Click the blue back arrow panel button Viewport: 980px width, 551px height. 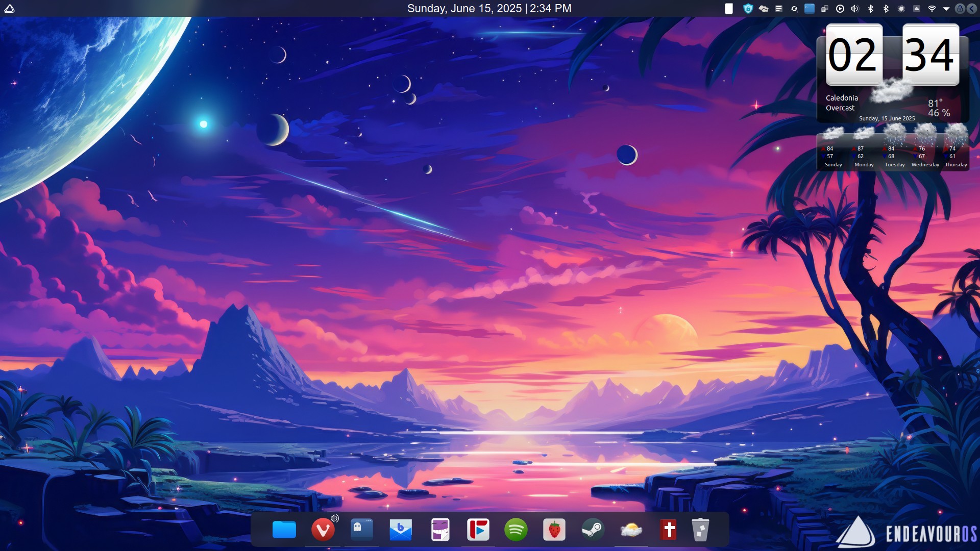pos(972,8)
